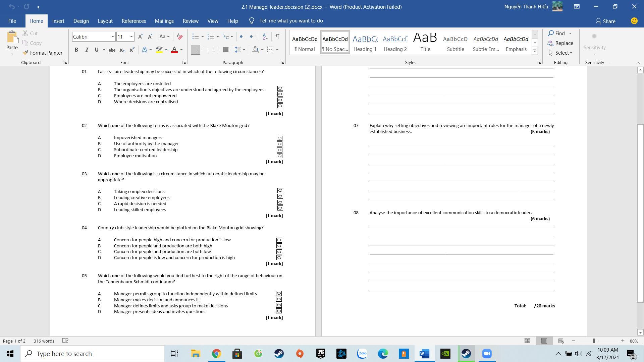This screenshot has height=362, width=644.
Task: Open the References ribbon tab
Action: [133, 21]
